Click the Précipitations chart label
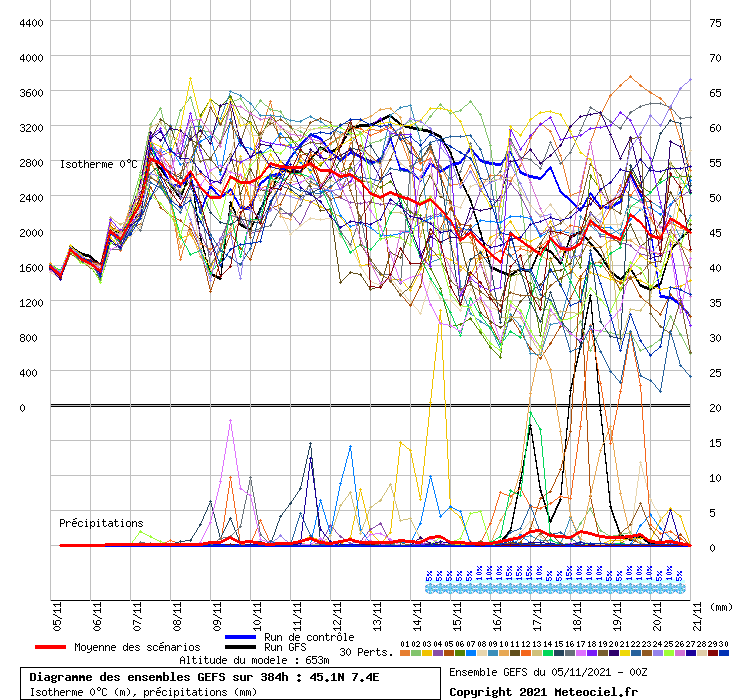The width and height of the screenshot is (740, 700). click(100, 523)
